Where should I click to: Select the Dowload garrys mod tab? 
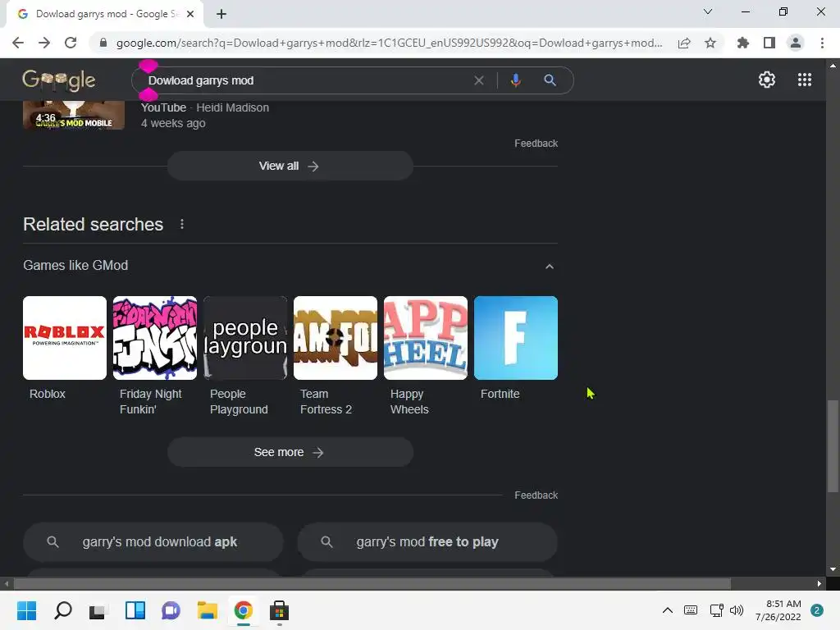(105, 14)
